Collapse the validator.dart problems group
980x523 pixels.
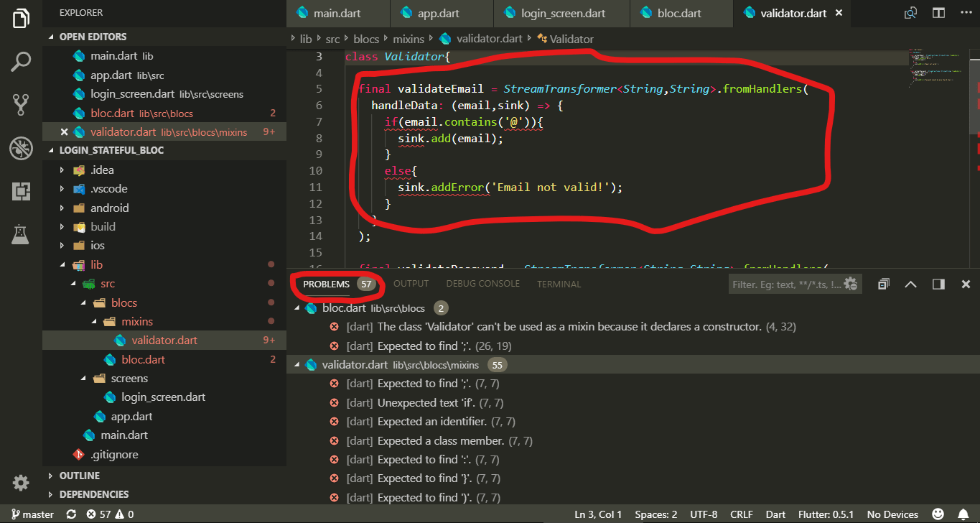(297, 365)
